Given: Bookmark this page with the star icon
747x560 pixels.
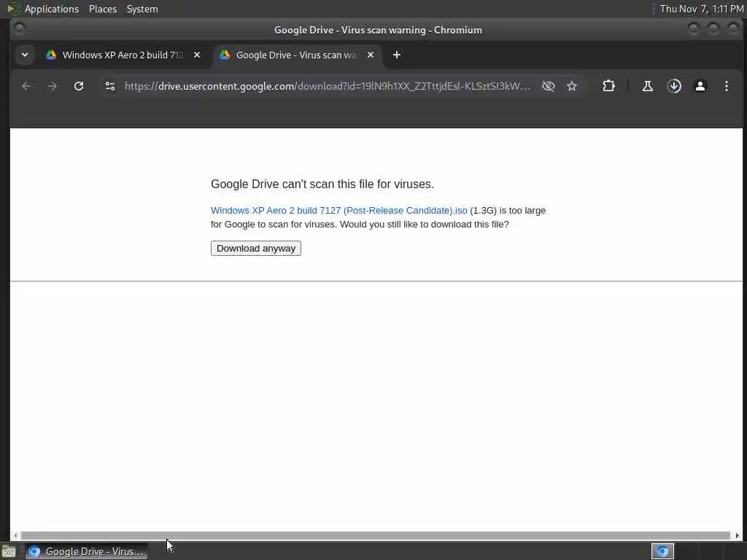Looking at the screenshot, I should (572, 86).
